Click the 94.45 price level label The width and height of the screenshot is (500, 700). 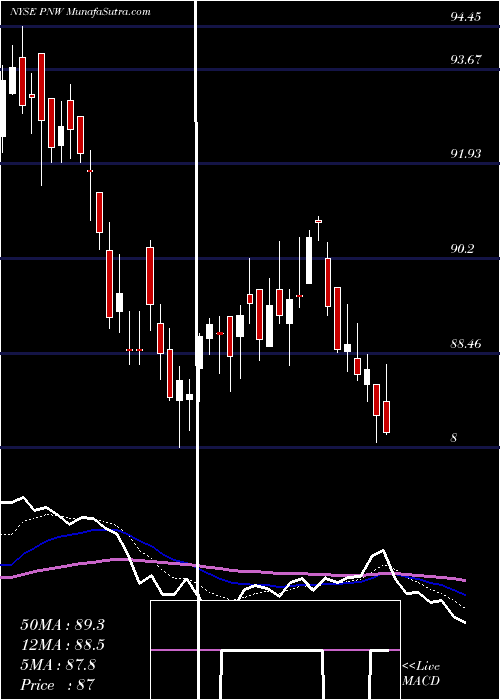click(x=466, y=17)
